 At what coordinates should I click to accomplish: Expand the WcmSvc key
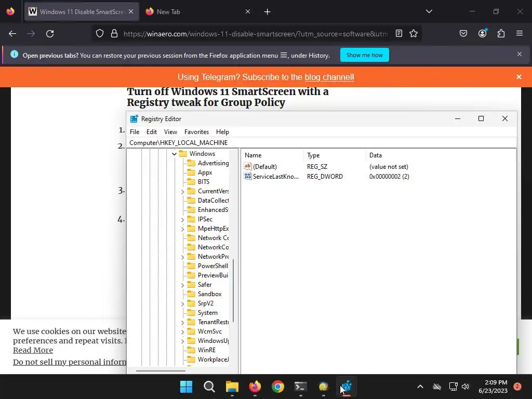182,332
